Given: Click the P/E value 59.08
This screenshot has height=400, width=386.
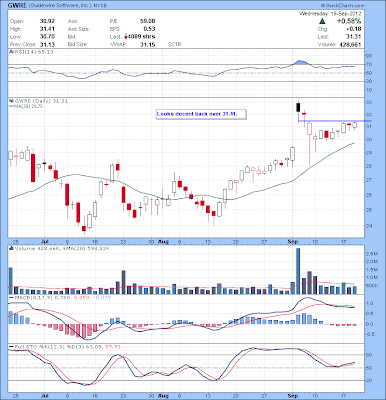Looking at the screenshot, I should [147, 21].
